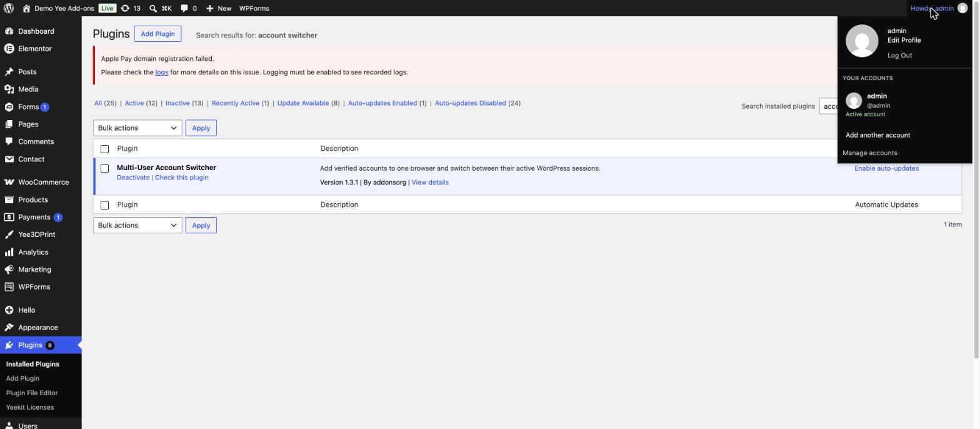980x429 pixels.
Task: Click the Plugins plug icon in sidebar
Action: click(9, 345)
